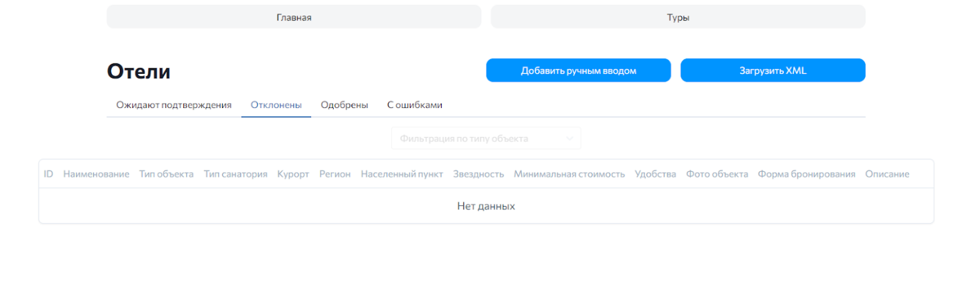Click the Добавить ручным вводом button
This screenshot has height=284, width=980.
[579, 70]
